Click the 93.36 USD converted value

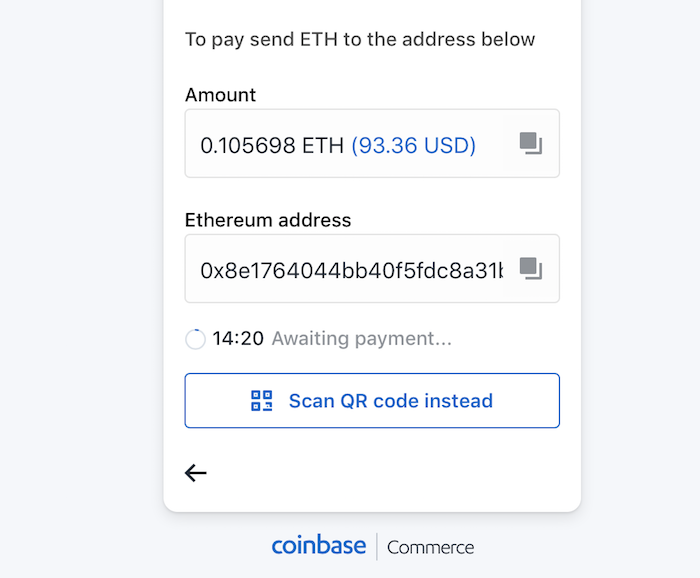click(x=413, y=146)
